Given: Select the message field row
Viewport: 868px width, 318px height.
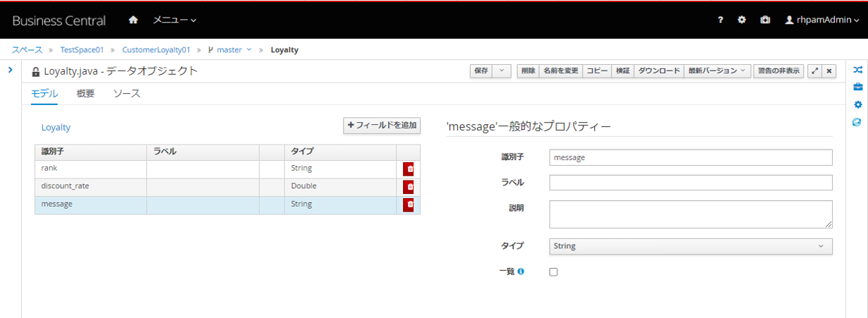Looking at the screenshot, I should point(227,204).
